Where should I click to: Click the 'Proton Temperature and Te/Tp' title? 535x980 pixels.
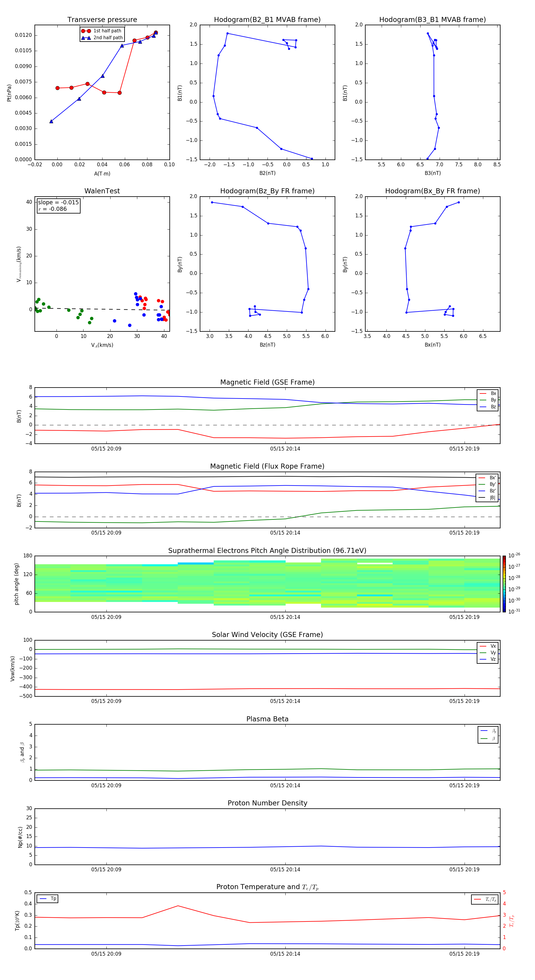(267, 887)
